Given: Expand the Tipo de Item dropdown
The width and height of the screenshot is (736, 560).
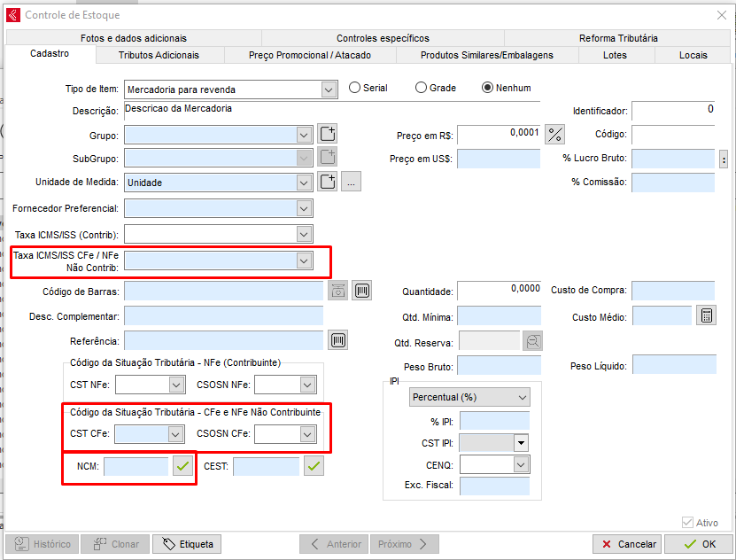Looking at the screenshot, I should point(329,89).
